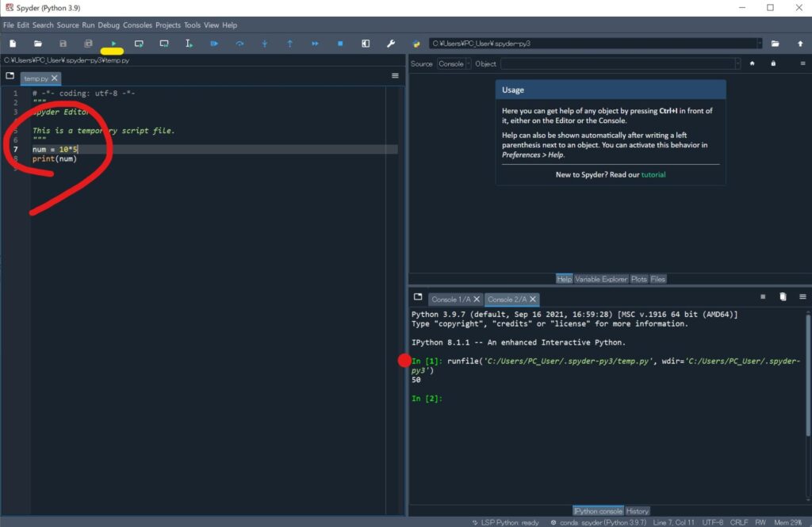812x527 pixels.
Task: Interrupt kernel square icon in console
Action: point(763,296)
